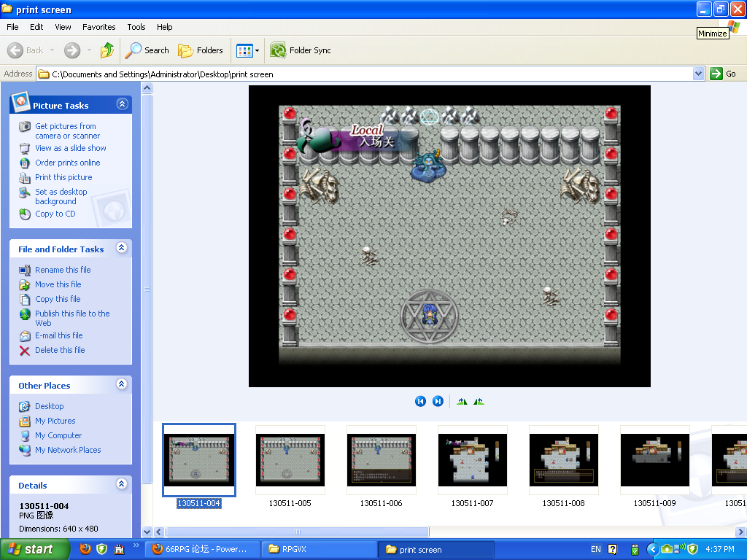Rotate the picture counterclockwise
Screen dimensions: 747x560
pyautogui.click(x=479, y=402)
